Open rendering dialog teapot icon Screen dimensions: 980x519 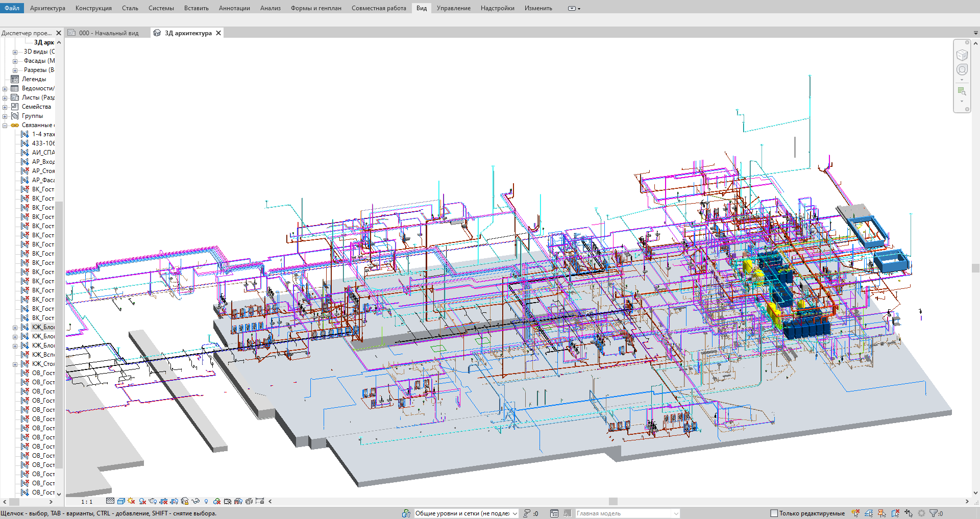[153, 501]
